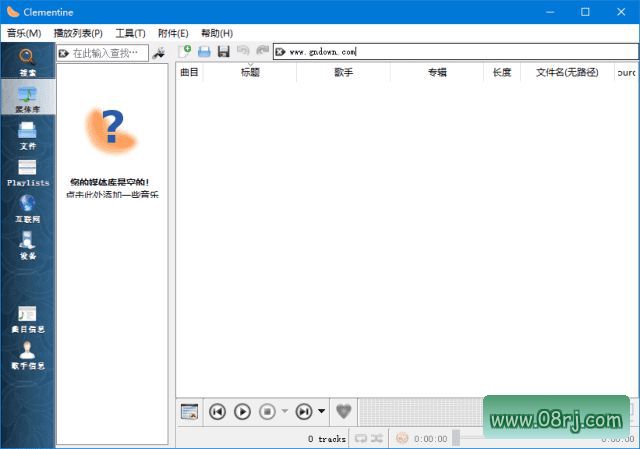
Task: Click the track position slider handle
Action: [x=456, y=438]
